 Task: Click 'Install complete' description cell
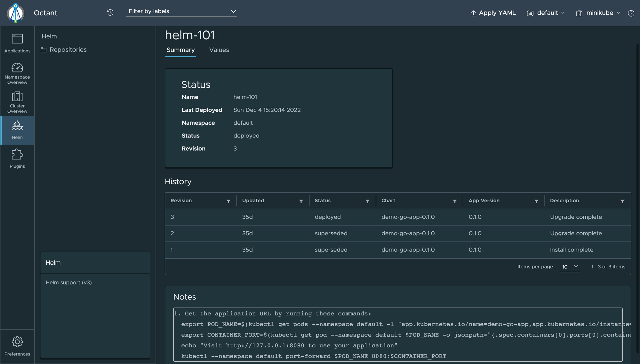(x=572, y=250)
